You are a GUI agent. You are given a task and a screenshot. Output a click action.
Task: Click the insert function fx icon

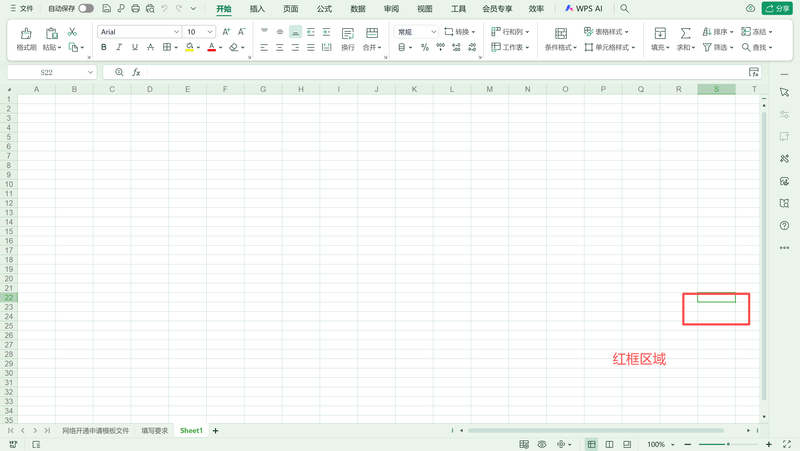click(x=137, y=72)
